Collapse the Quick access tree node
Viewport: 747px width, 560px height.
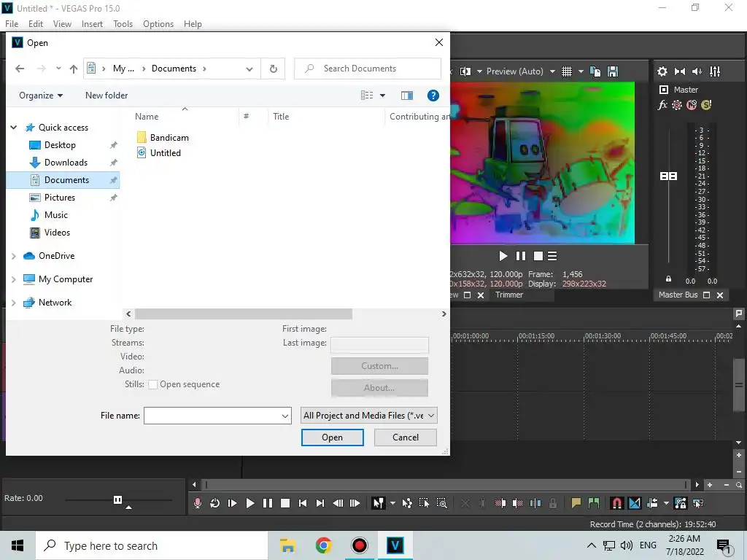coord(14,128)
